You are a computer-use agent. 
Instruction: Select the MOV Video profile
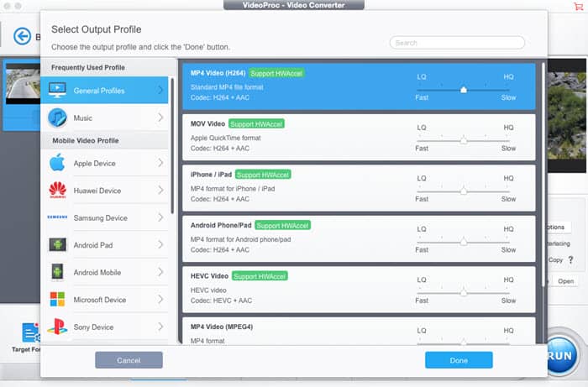[x=359, y=137]
